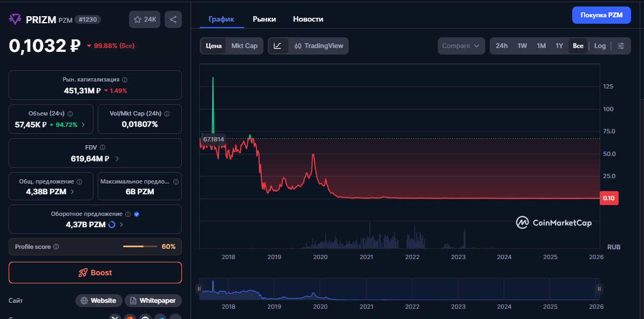Switch to the TradingView candlestick chart
The image size is (644, 319).
coord(318,46)
